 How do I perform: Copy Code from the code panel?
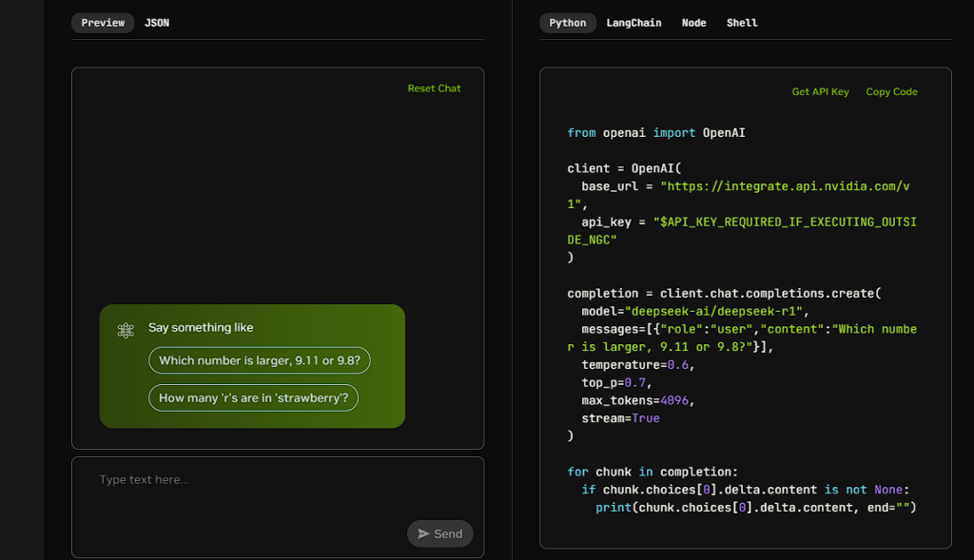pos(891,91)
